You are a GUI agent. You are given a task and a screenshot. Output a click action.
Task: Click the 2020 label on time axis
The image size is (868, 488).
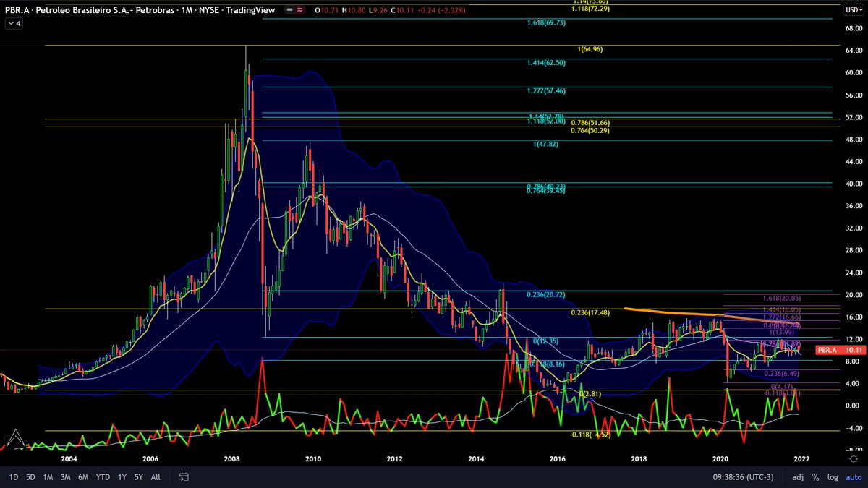coord(720,458)
